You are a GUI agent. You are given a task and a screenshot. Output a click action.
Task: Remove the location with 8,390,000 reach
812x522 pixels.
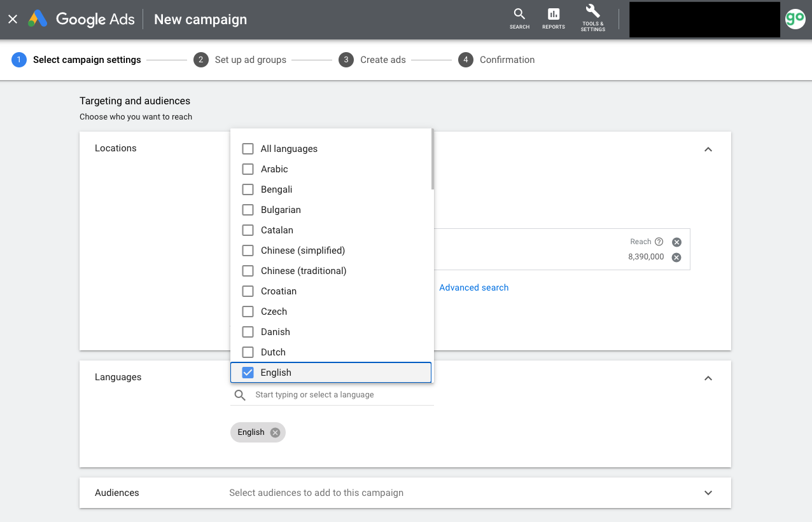coord(677,258)
